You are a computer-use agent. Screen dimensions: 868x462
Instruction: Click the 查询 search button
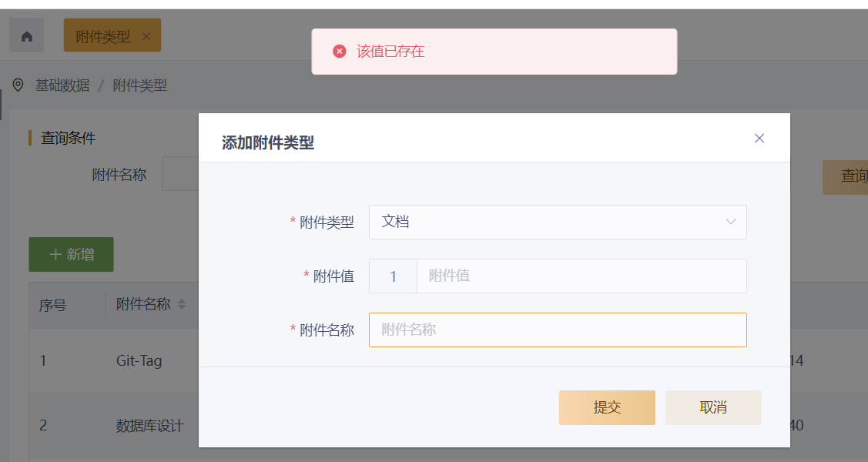click(847, 177)
